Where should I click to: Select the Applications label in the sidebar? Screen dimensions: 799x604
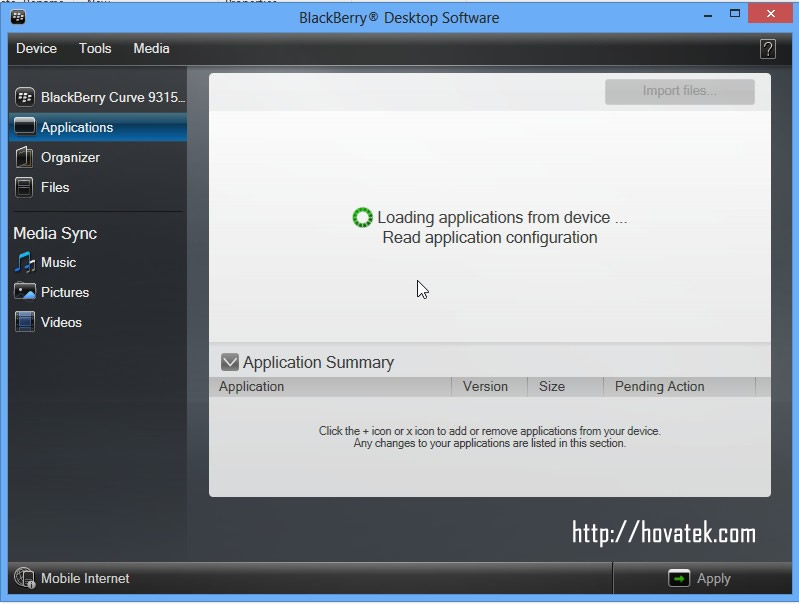tap(77, 127)
